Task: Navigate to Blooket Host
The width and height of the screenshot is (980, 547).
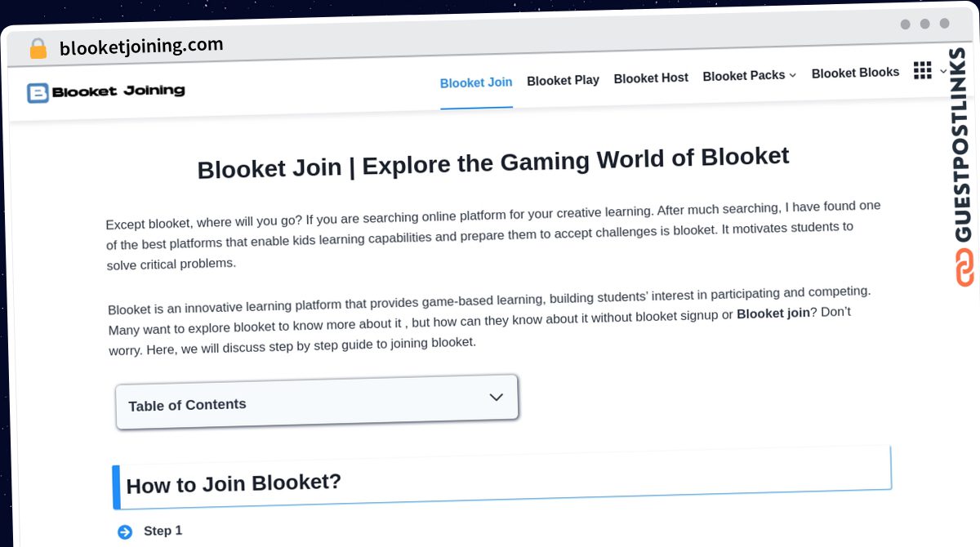Action: pyautogui.click(x=651, y=78)
